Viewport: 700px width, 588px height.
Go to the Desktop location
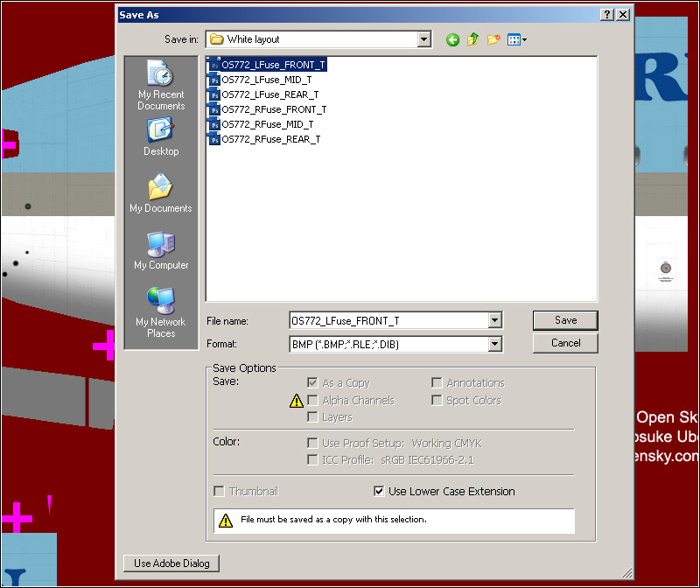click(161, 136)
